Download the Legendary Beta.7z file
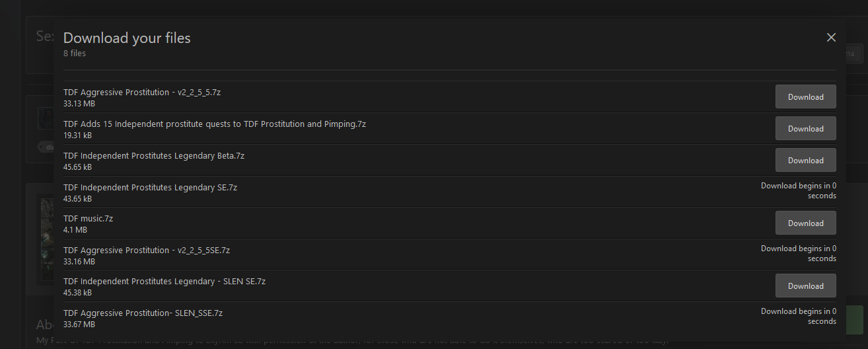 point(805,160)
